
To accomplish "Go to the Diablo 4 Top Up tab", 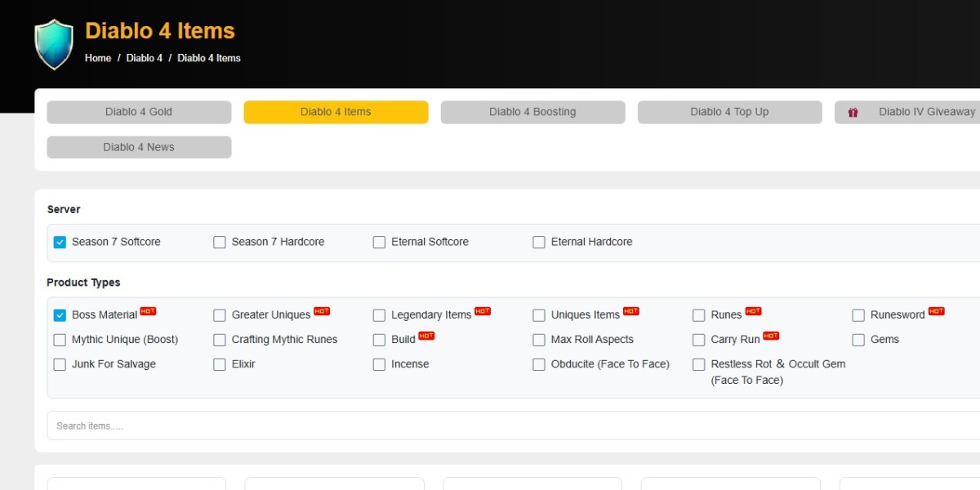I will pos(729,112).
